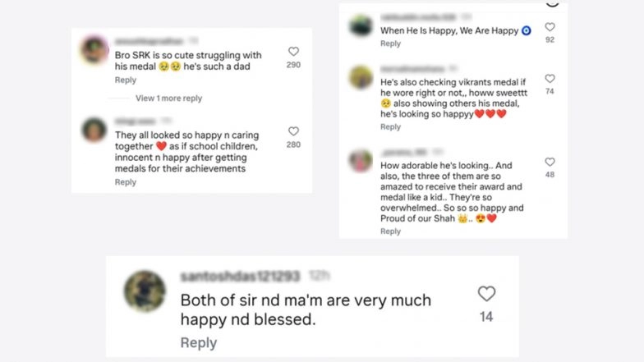Reply to the "Proud of our Shah" comment
644x362 pixels.
click(x=390, y=231)
